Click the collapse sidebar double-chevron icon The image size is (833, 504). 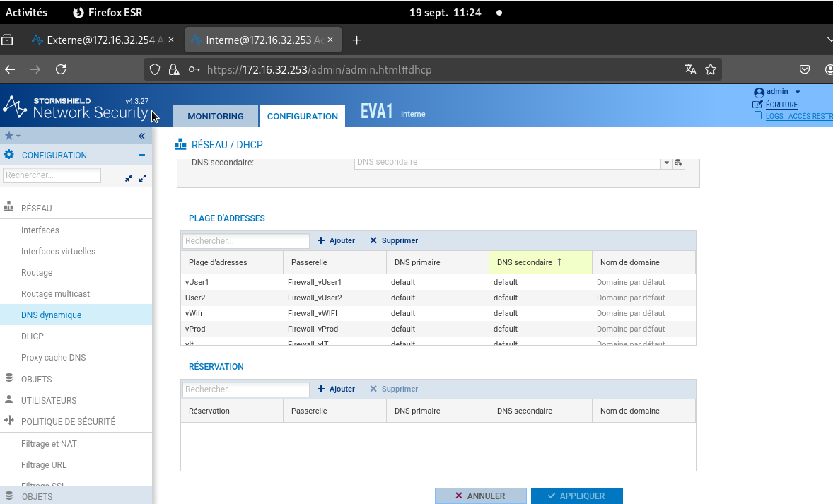[x=141, y=136]
